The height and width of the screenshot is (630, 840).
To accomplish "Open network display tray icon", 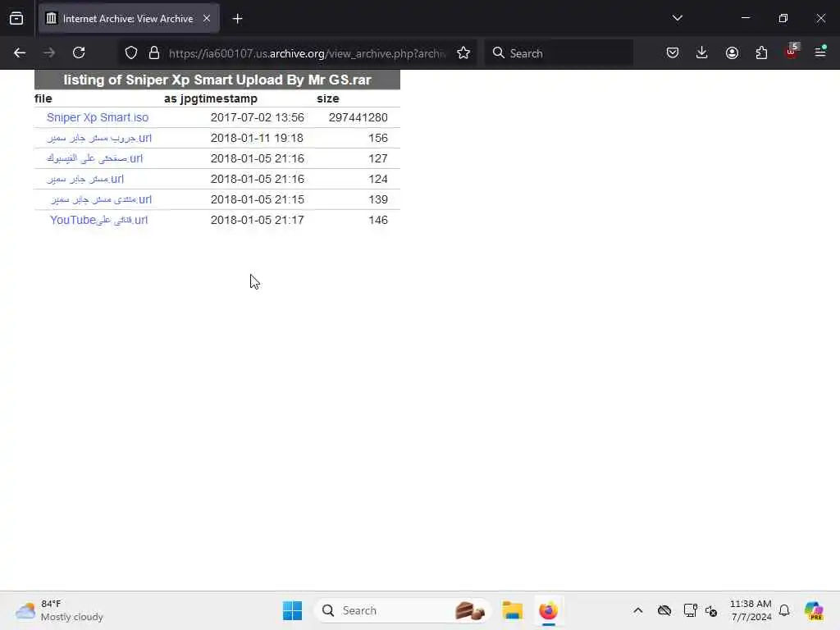I will point(690,610).
